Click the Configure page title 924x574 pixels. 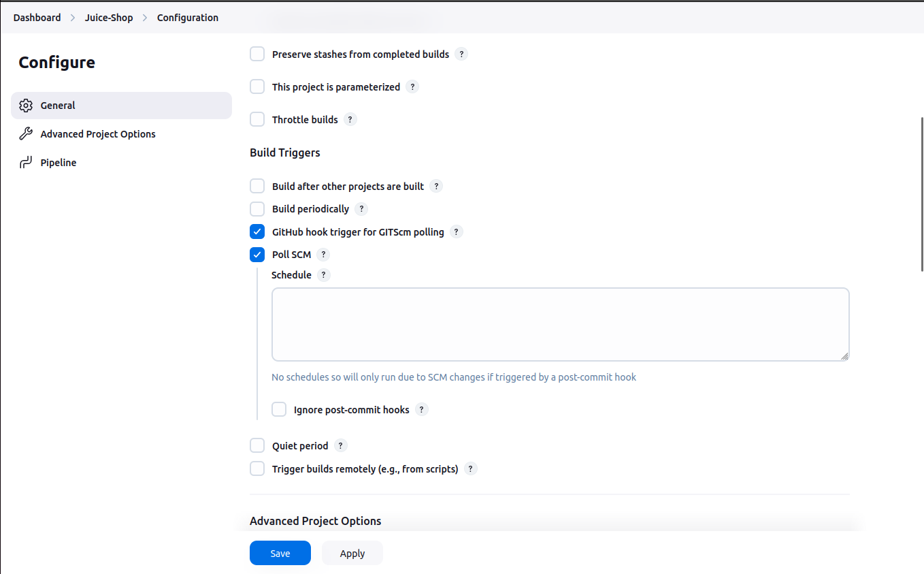[57, 63]
